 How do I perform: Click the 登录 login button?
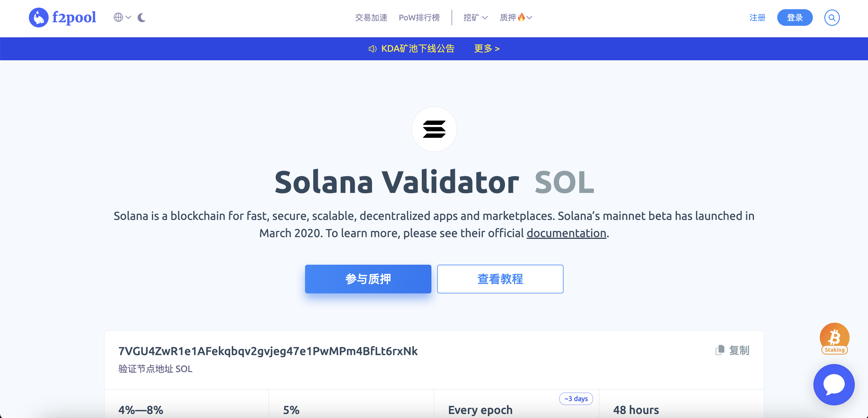click(794, 18)
